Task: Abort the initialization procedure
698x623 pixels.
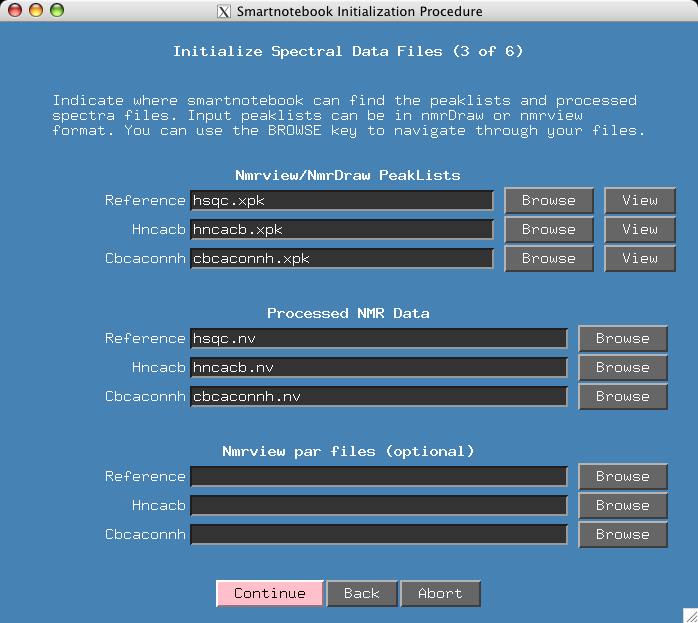Action: (x=440, y=593)
